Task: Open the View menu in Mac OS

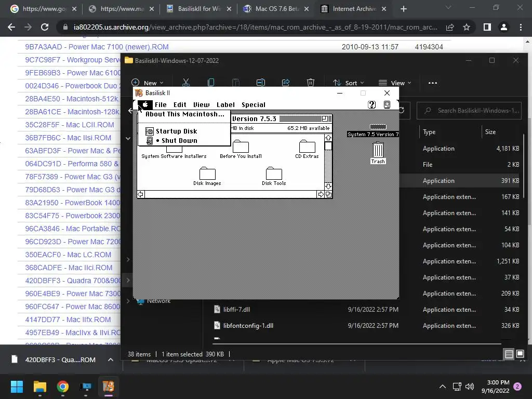Action: (x=201, y=105)
